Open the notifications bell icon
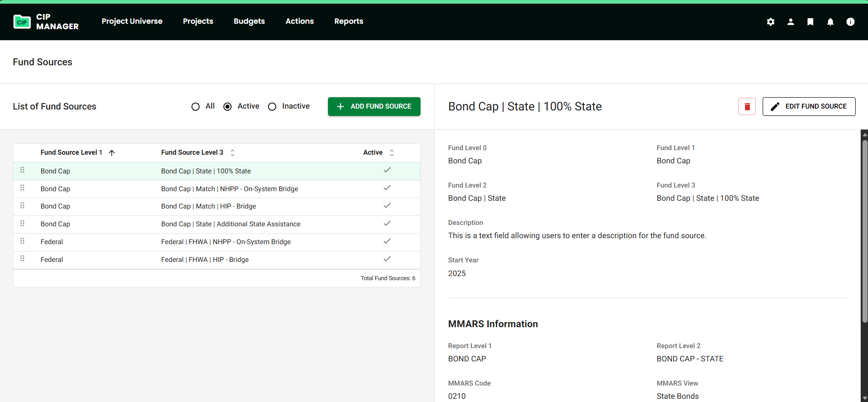Screen dimensions: 868x402 point(830,22)
